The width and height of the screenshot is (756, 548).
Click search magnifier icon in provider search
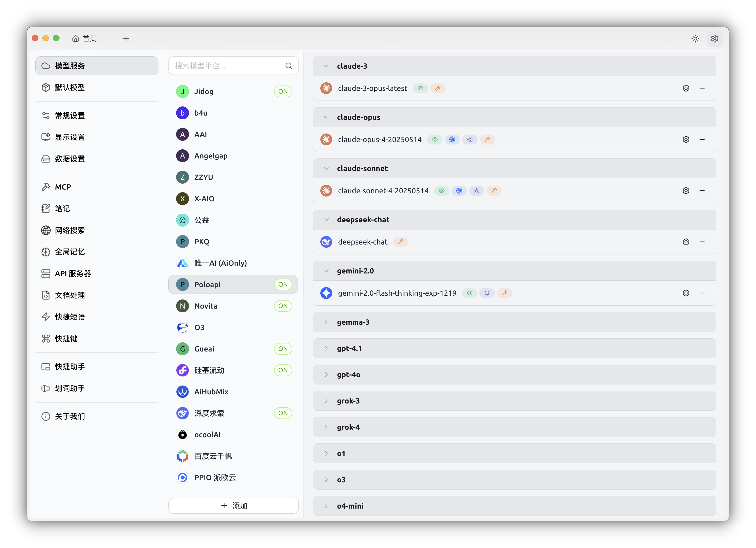289,66
